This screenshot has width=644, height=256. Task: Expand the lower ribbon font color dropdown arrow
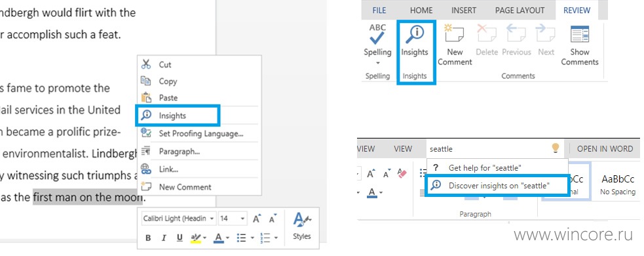(381, 192)
